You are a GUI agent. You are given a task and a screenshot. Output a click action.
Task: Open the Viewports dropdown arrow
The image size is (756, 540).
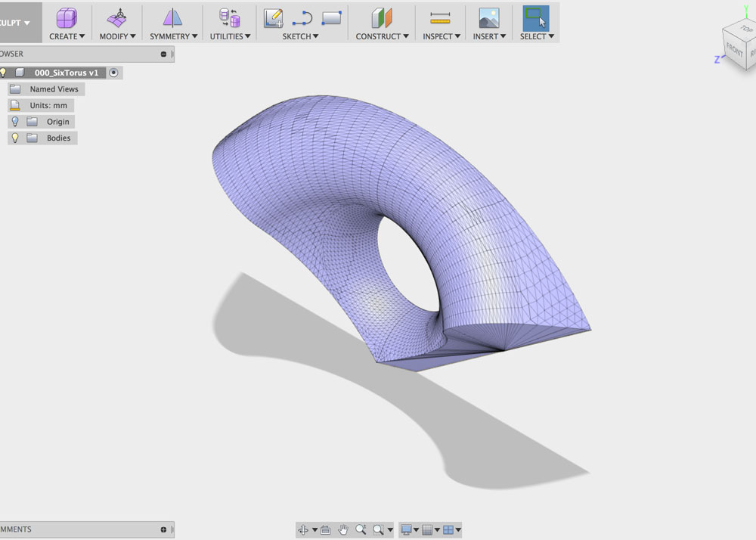click(x=459, y=530)
